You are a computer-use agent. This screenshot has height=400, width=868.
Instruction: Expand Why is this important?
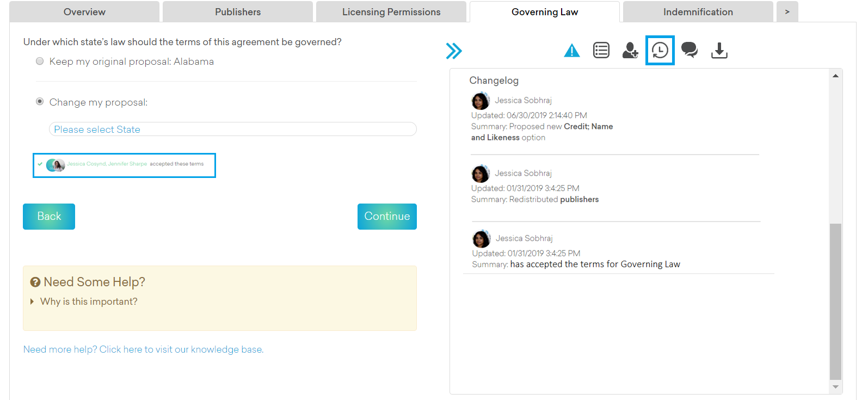point(89,301)
